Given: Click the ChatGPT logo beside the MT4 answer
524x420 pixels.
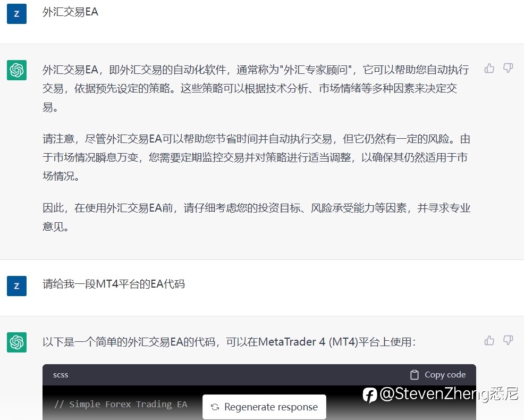Looking at the screenshot, I should point(16,342).
